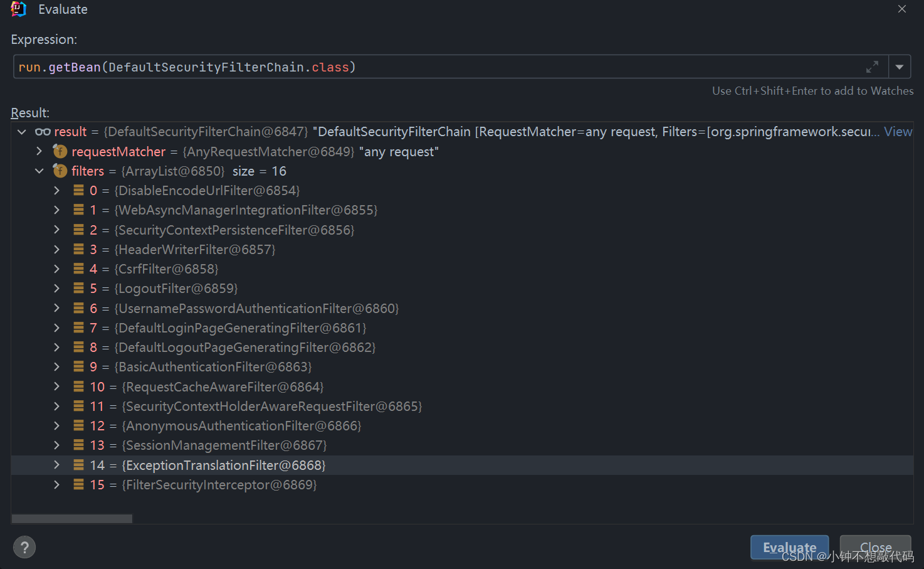The height and width of the screenshot is (569, 924).
Task: Click list element icon of LogoutFilter
Action: (x=78, y=288)
